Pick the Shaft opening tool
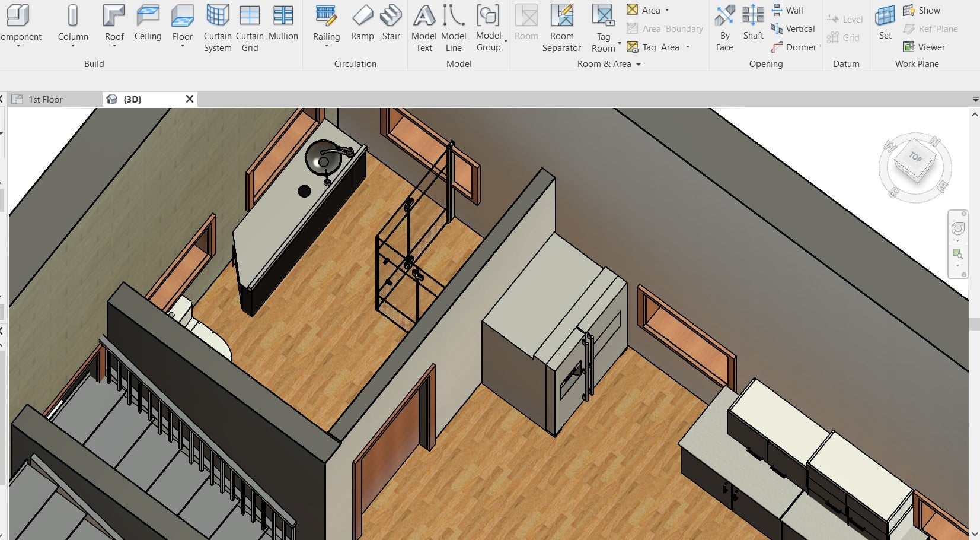 [x=753, y=16]
